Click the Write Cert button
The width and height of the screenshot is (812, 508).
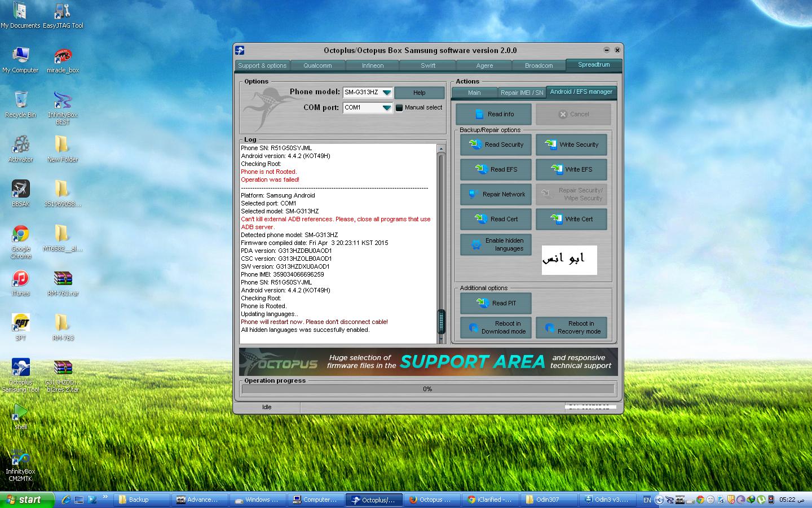571,219
